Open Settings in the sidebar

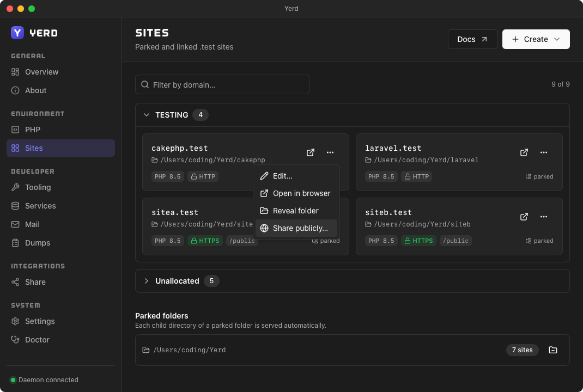click(60, 321)
